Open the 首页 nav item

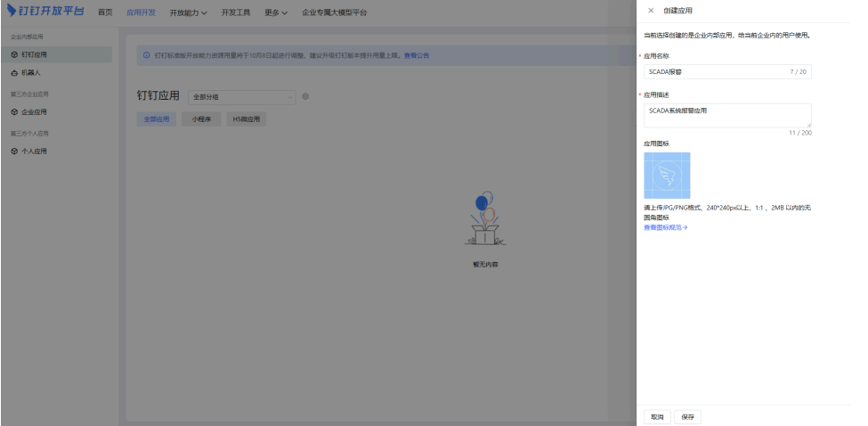tap(105, 12)
